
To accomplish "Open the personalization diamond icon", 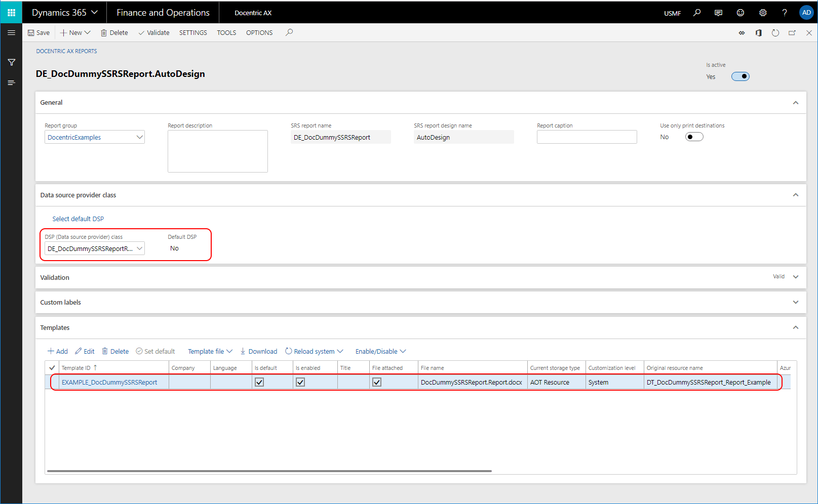I will tap(742, 33).
